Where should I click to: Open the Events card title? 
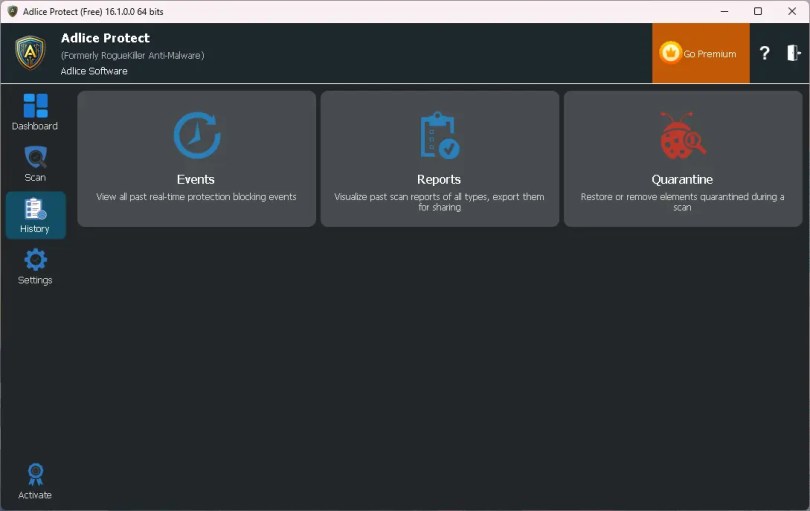196,179
